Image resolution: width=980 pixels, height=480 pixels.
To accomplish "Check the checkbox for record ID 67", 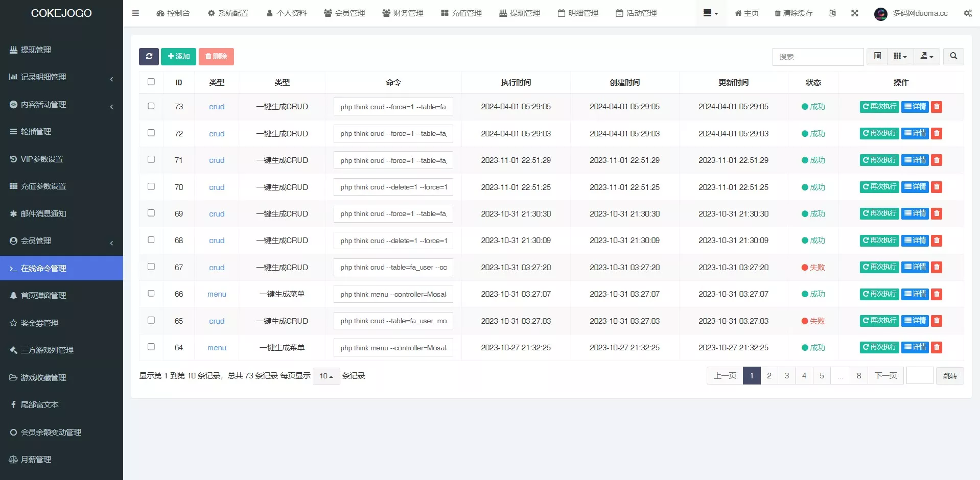I will tap(151, 267).
